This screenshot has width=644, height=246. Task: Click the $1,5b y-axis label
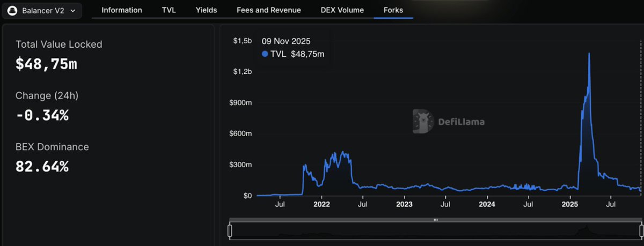click(242, 41)
